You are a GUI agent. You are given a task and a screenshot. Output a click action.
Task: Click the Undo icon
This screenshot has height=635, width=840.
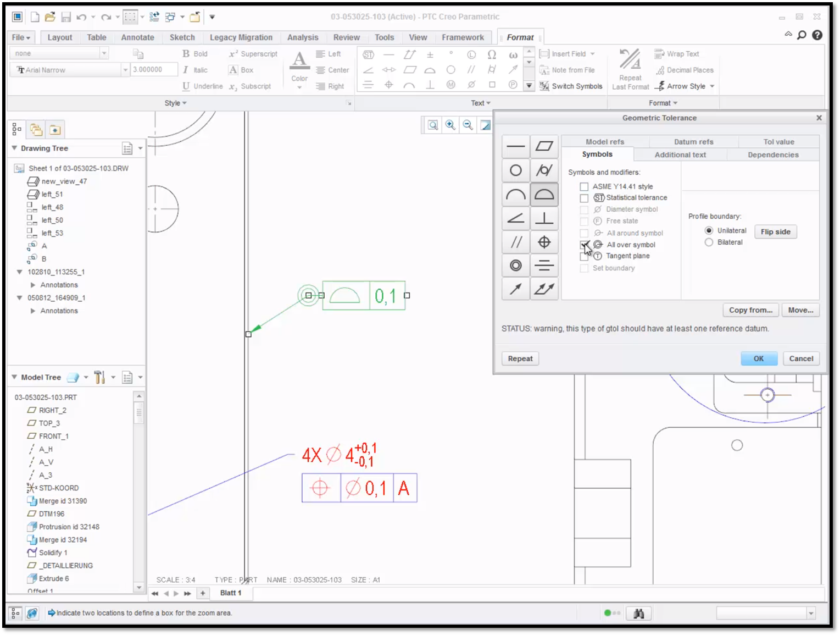81,17
